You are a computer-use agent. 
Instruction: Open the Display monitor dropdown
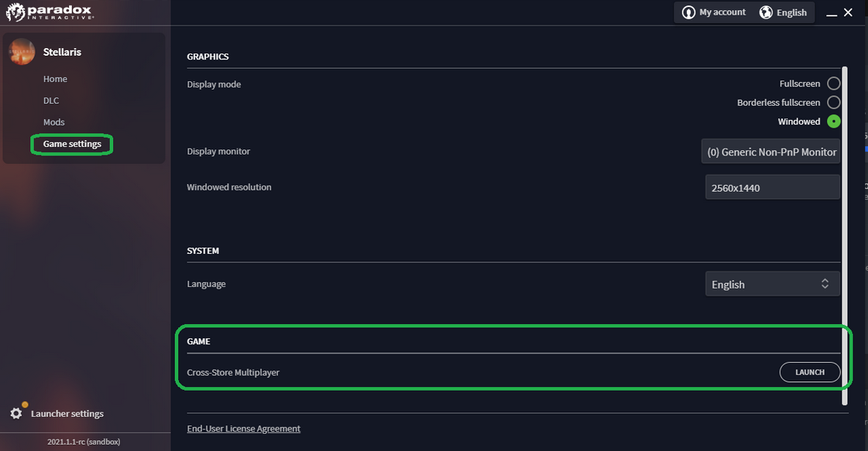(x=771, y=152)
